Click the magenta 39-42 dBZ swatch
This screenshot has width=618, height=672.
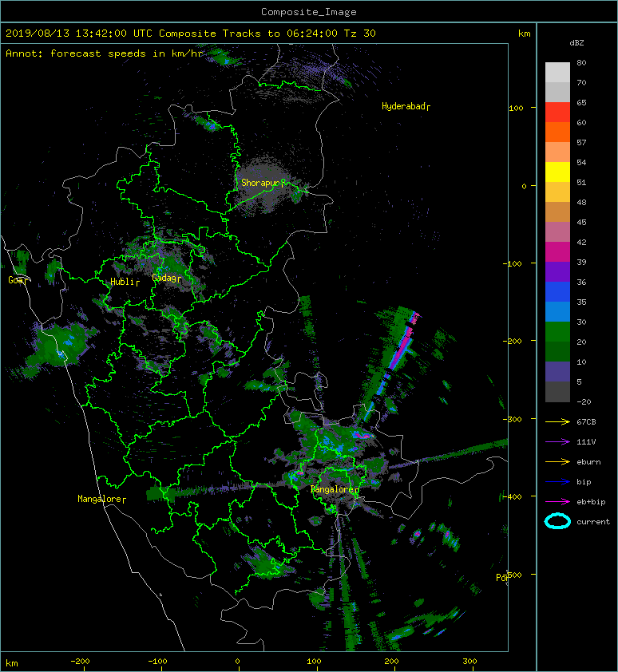click(557, 251)
